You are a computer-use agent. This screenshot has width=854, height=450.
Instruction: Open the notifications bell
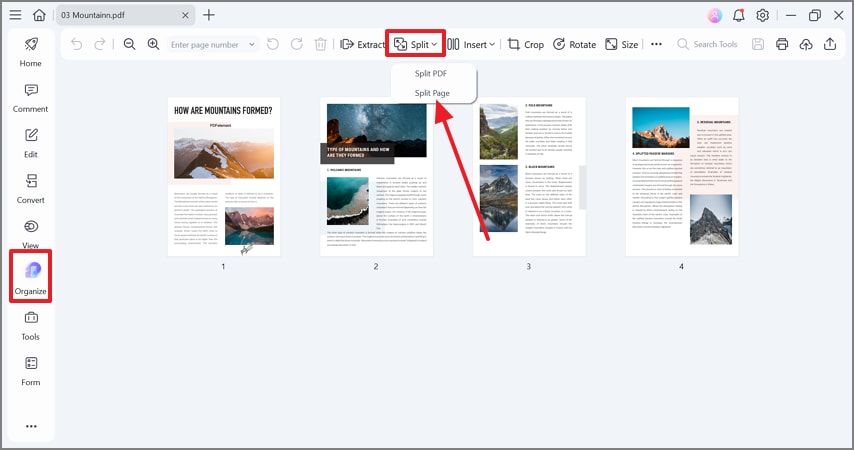pos(739,15)
